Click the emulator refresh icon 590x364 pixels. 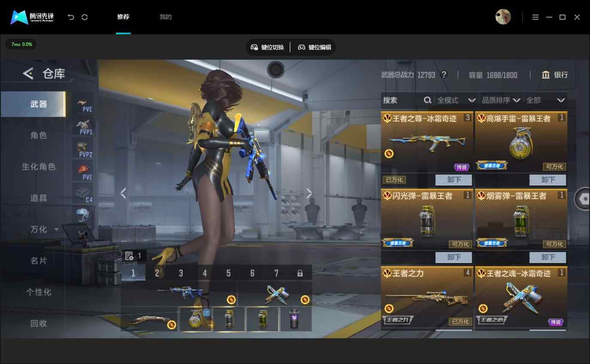point(85,17)
